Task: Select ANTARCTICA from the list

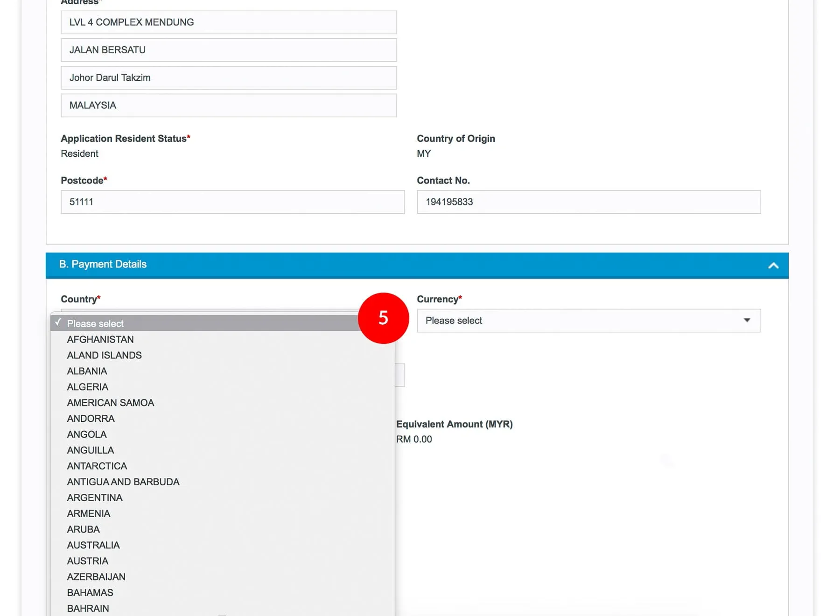Action: tap(97, 466)
